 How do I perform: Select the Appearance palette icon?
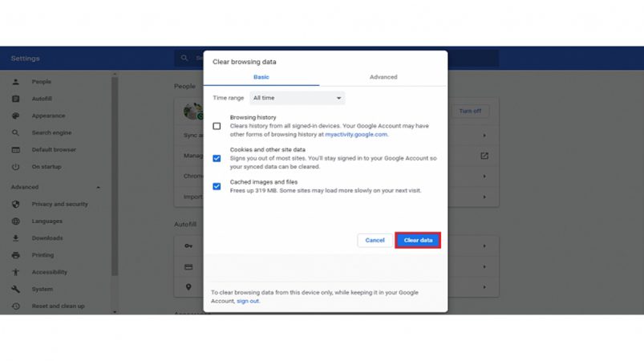15,116
